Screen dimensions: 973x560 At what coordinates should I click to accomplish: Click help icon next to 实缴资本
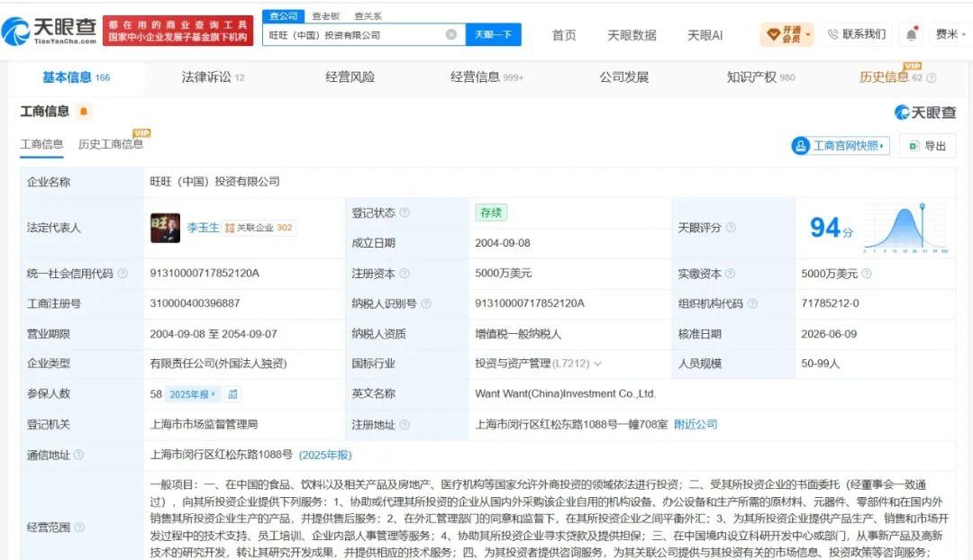(x=730, y=274)
